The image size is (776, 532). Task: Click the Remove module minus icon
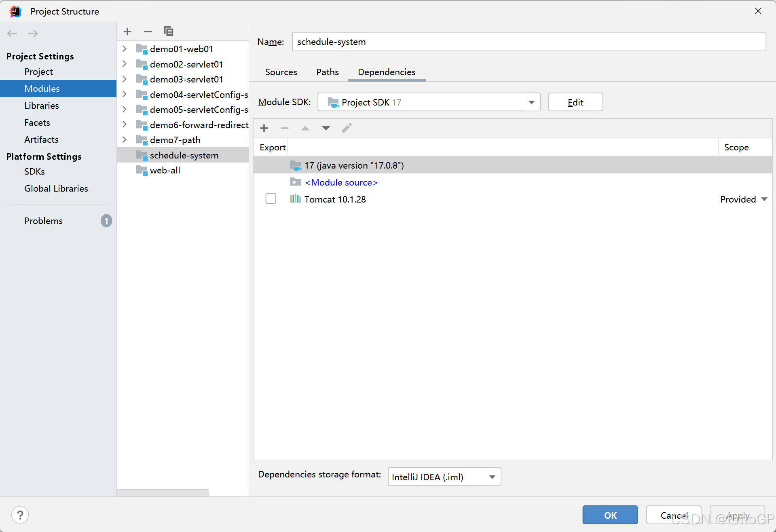pyautogui.click(x=148, y=32)
